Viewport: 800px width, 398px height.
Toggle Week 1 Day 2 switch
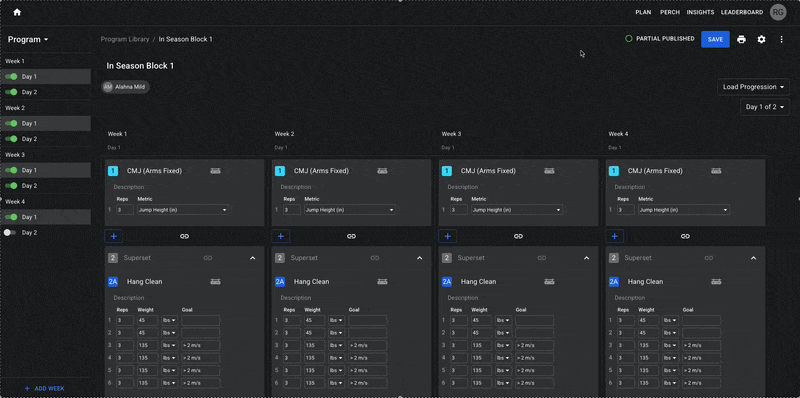[x=11, y=92]
